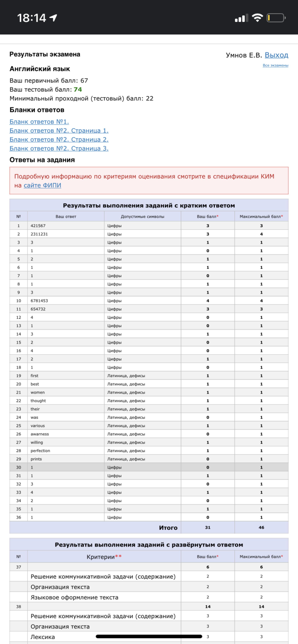Viewport: 298px width, 644px height.
Task: Click the Выход logout link
Action: point(276,55)
